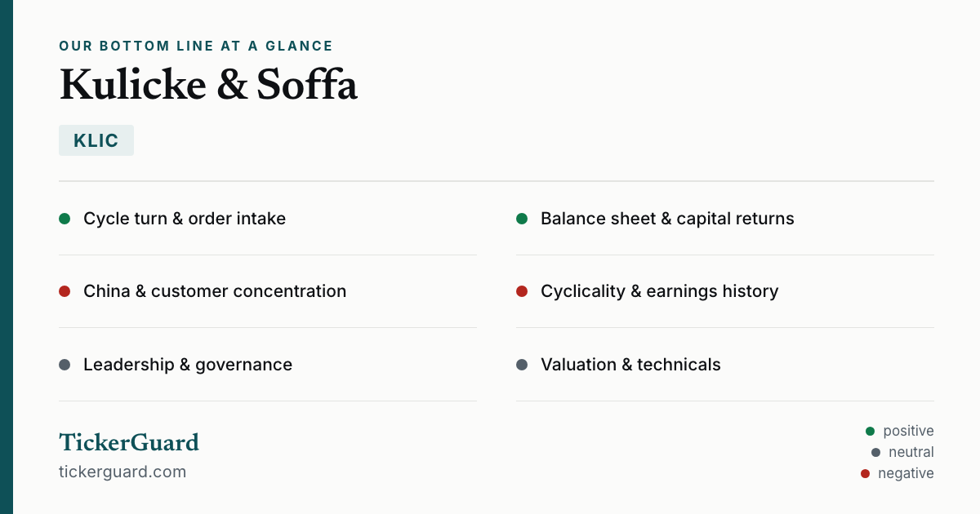Open the Leadership & governance entry
This screenshot has height=514, width=980.
[x=268, y=365]
